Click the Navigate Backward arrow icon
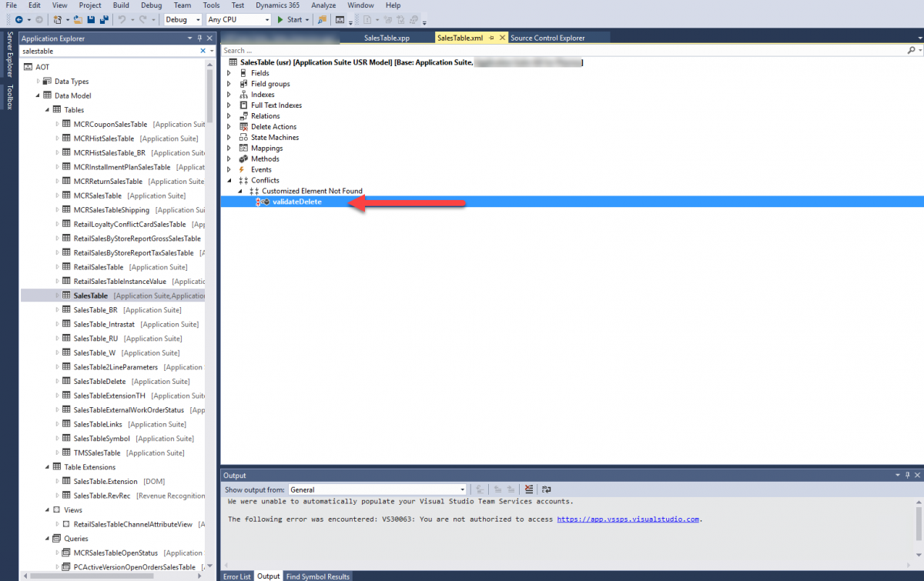 [18, 19]
